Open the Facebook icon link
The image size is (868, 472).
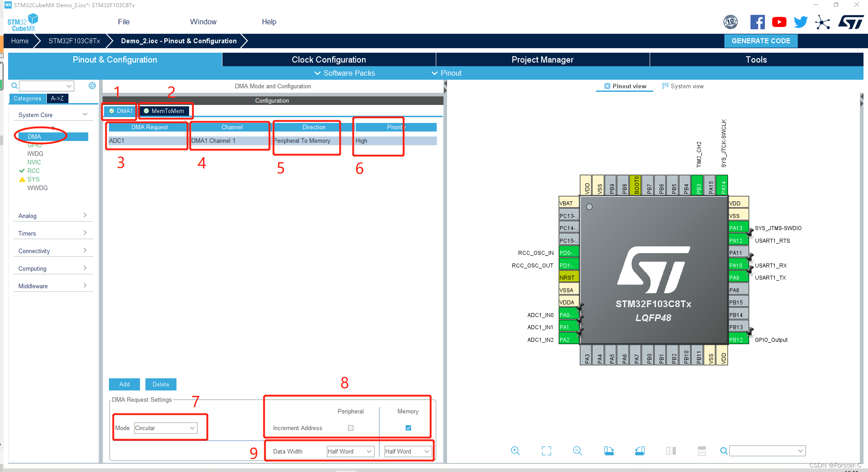point(758,22)
